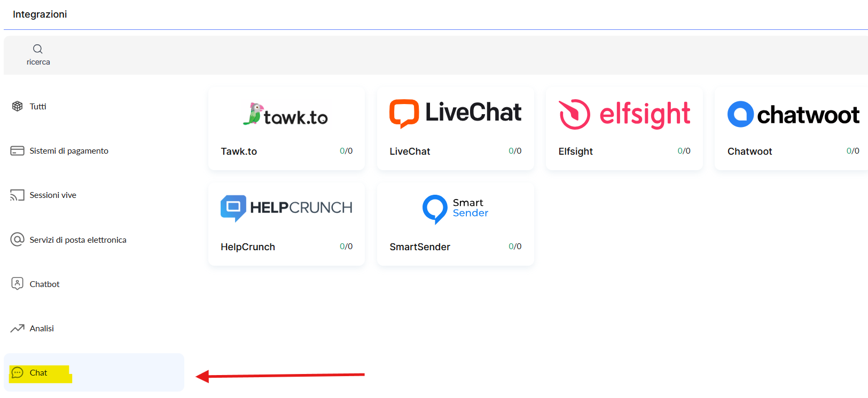The height and width of the screenshot is (398, 868).
Task: Open the Chatwoot integration card
Action: pos(792,129)
